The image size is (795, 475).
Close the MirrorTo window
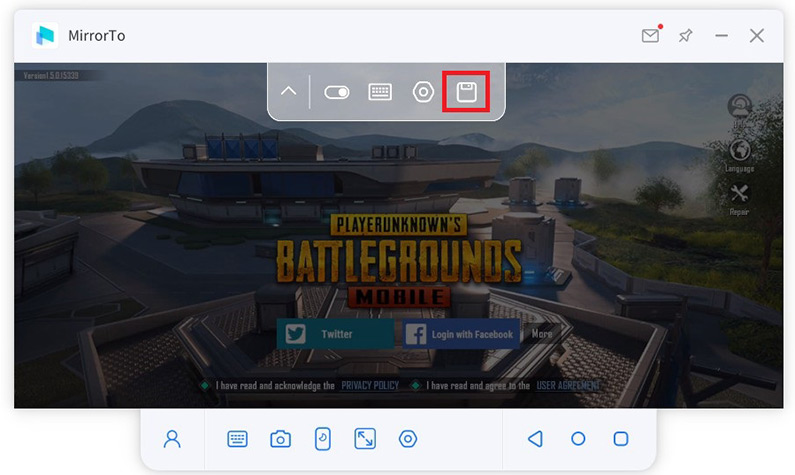coord(757,35)
